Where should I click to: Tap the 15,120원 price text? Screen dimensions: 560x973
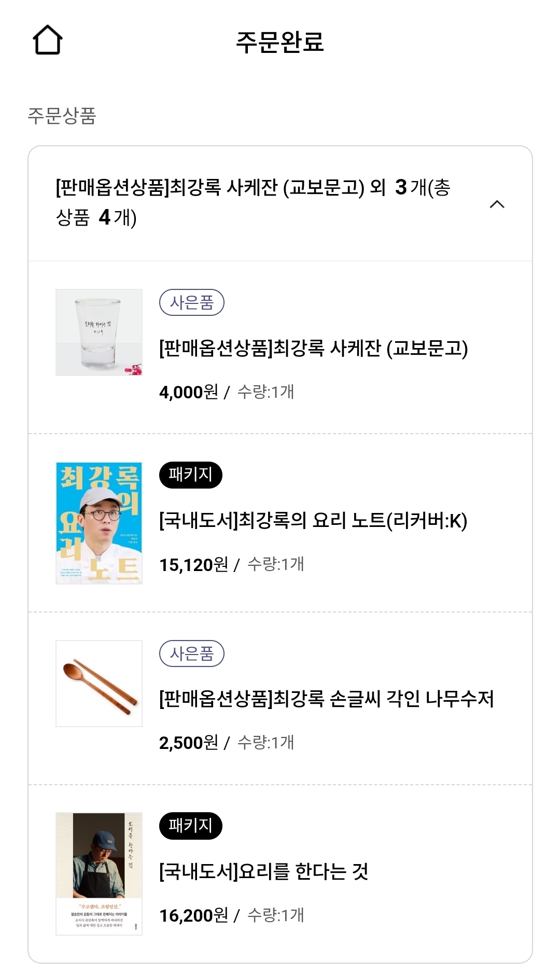pos(193,565)
